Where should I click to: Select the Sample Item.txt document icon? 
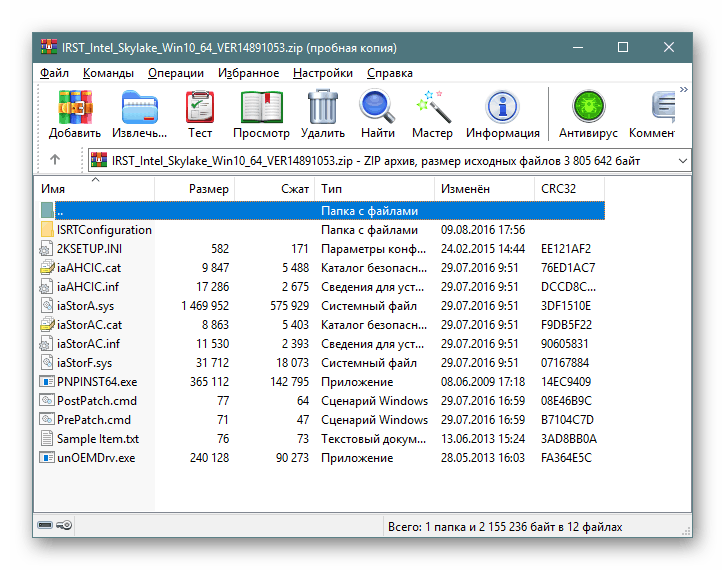coord(47,439)
